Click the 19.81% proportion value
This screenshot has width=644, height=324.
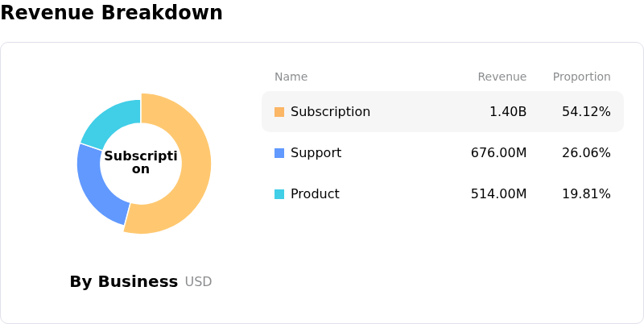586,194
